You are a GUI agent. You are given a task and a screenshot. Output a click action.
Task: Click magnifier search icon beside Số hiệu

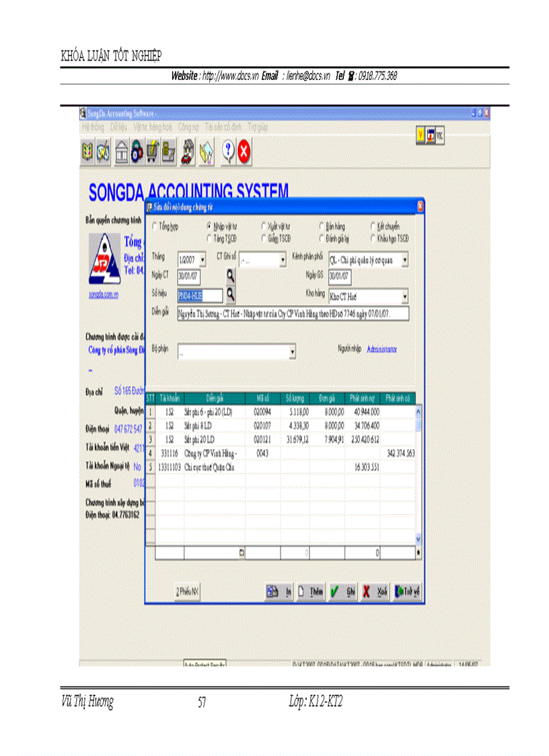click(230, 294)
